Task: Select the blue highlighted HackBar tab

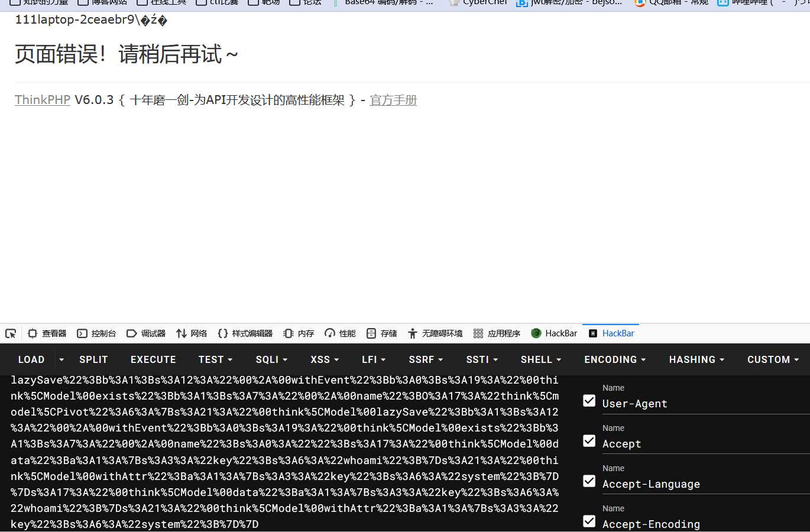Action: click(x=611, y=333)
